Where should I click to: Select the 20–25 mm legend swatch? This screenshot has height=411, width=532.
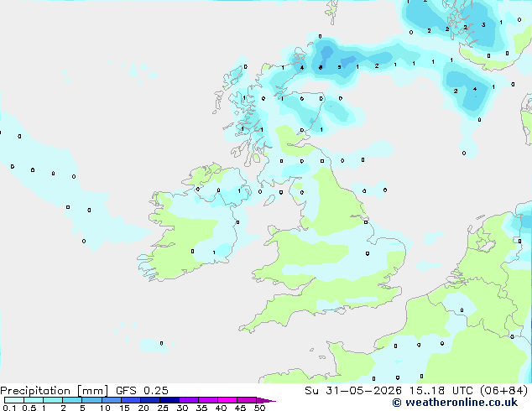[149, 400]
